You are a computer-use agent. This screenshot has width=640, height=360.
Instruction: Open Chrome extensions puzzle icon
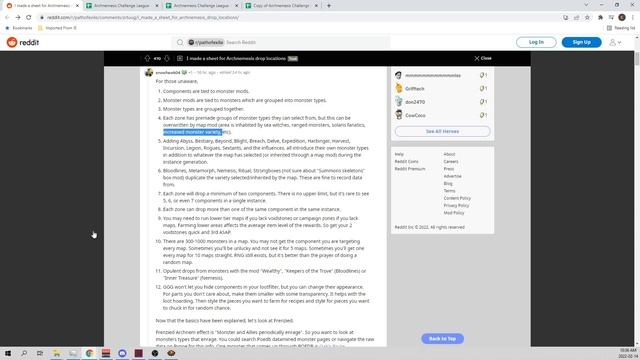600,18
